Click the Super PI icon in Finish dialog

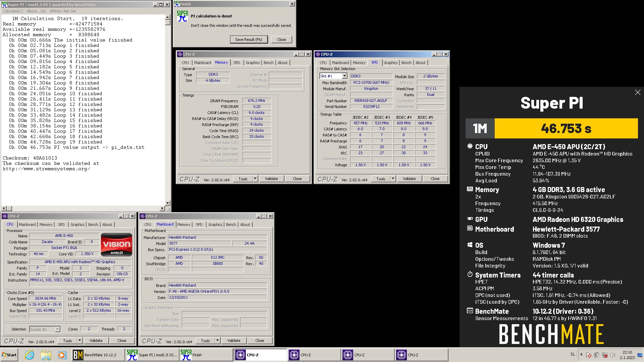pyautogui.click(x=182, y=16)
